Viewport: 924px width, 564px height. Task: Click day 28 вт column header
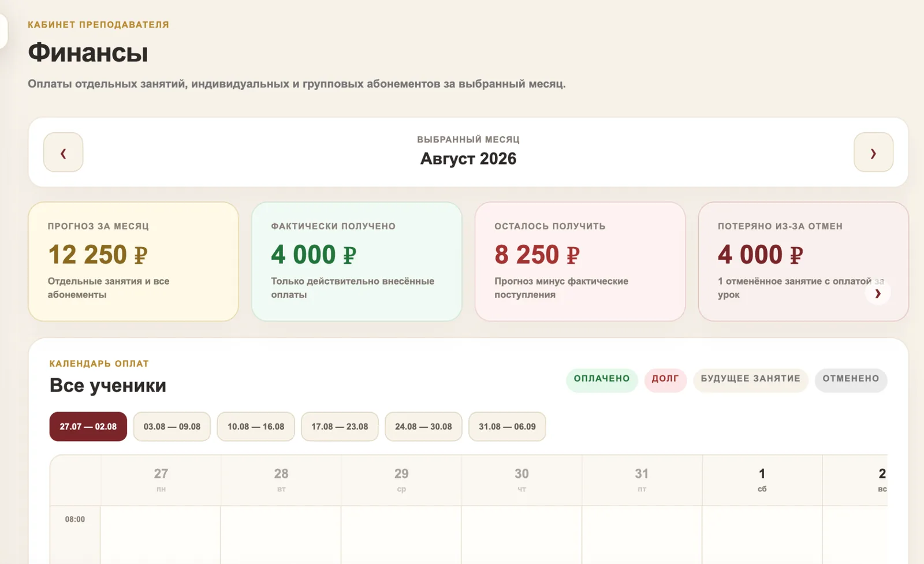[x=281, y=480]
